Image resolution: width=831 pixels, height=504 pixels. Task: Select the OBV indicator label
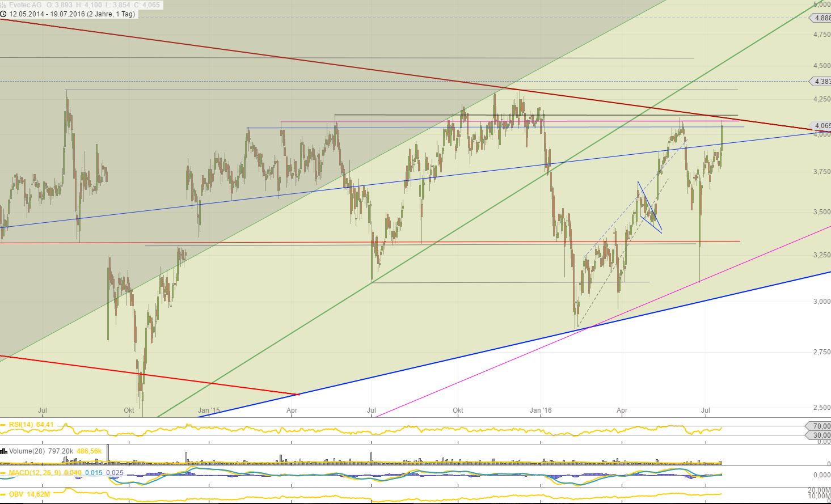pos(16,494)
